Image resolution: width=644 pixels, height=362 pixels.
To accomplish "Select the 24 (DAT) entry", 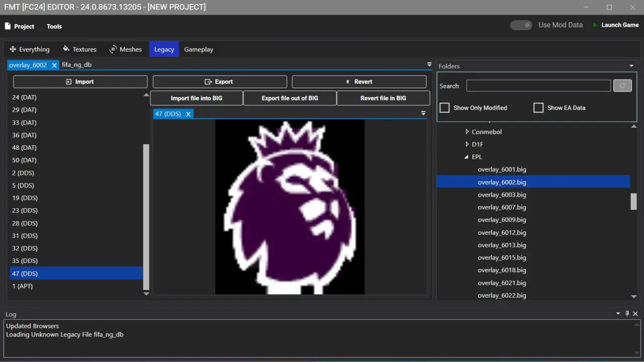I will (x=76, y=97).
